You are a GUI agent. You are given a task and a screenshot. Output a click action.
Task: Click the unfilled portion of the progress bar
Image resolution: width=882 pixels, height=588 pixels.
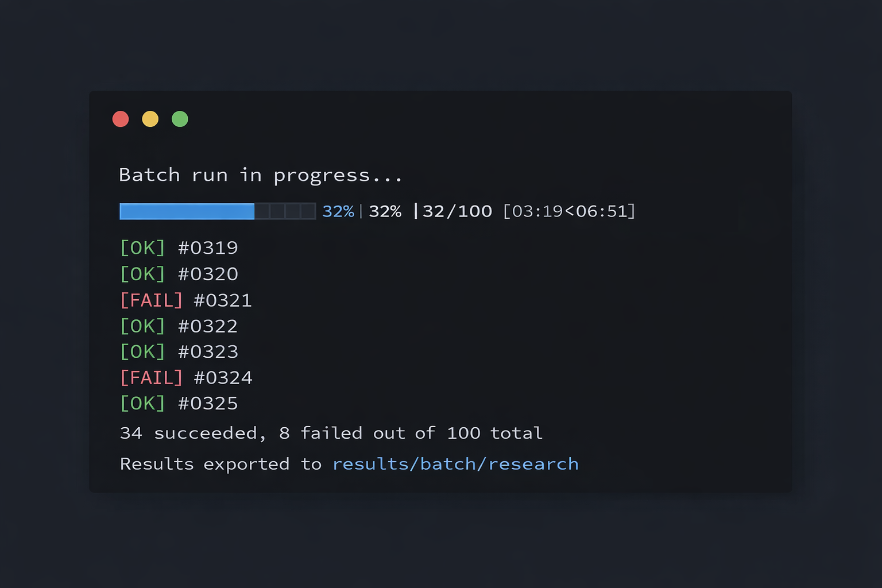[x=285, y=211]
